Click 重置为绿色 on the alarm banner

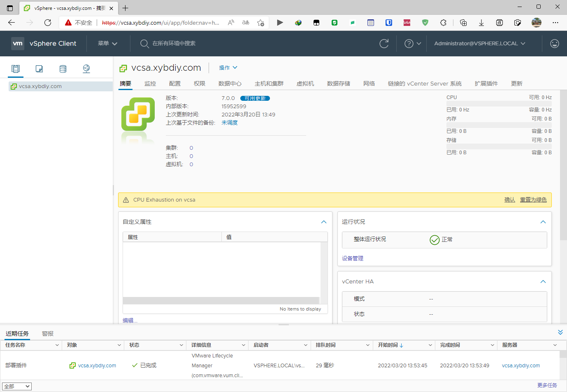coord(533,199)
